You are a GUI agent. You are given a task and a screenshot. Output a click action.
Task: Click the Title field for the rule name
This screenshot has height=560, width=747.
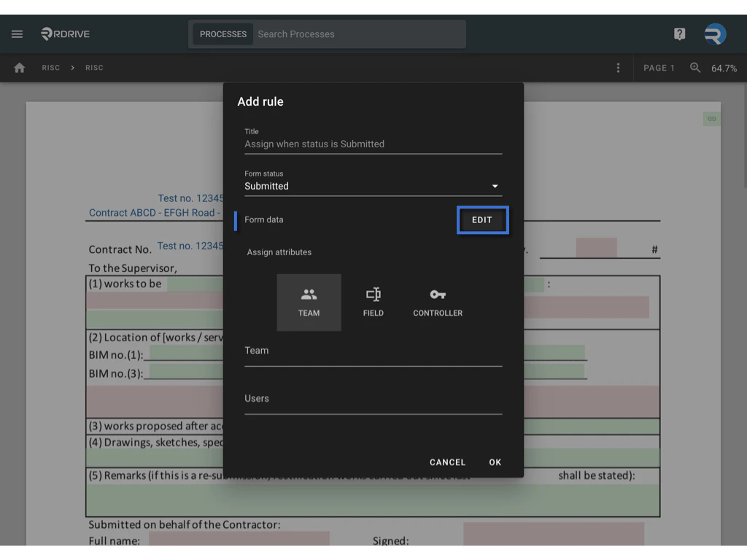click(x=373, y=144)
